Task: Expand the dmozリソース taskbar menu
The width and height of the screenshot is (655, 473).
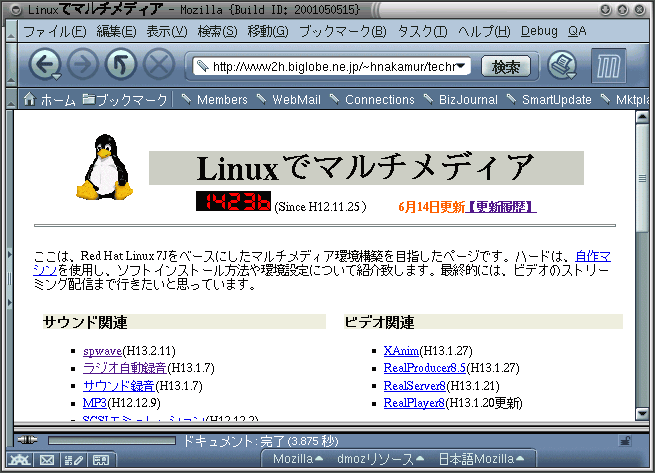Action: 381,459
